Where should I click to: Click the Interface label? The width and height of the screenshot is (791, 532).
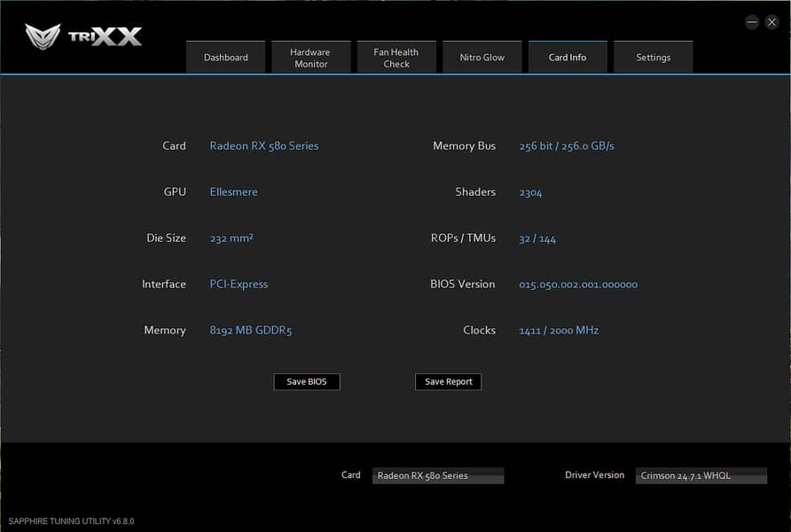tap(164, 285)
